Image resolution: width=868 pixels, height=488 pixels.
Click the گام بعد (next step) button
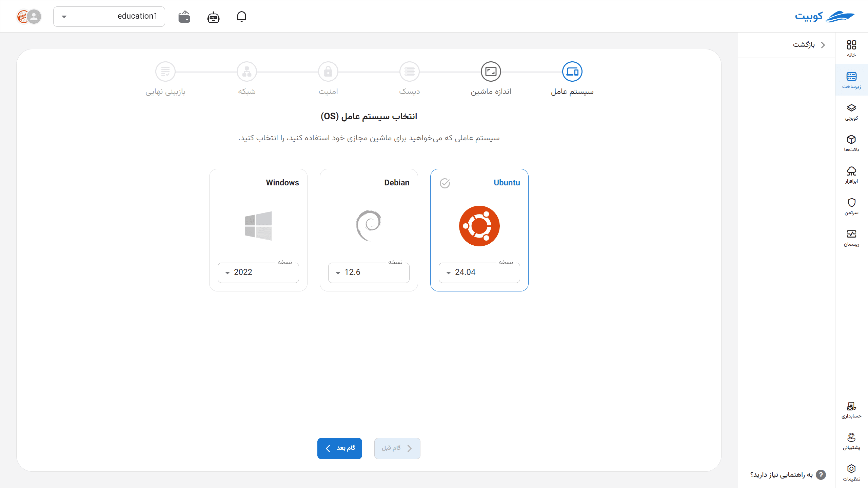coord(340,448)
